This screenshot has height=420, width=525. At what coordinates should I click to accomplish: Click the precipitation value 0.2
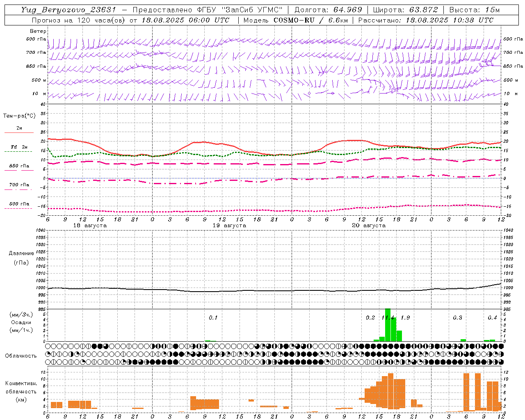pos(370,318)
